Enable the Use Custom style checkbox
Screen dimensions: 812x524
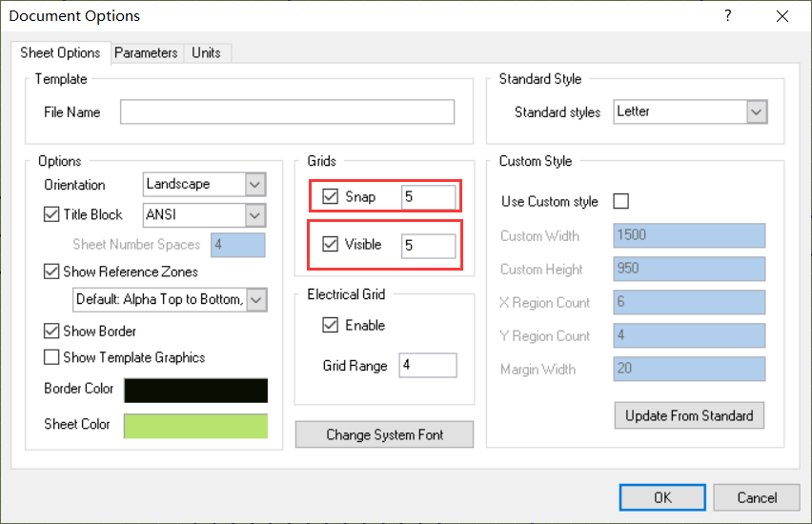click(620, 201)
